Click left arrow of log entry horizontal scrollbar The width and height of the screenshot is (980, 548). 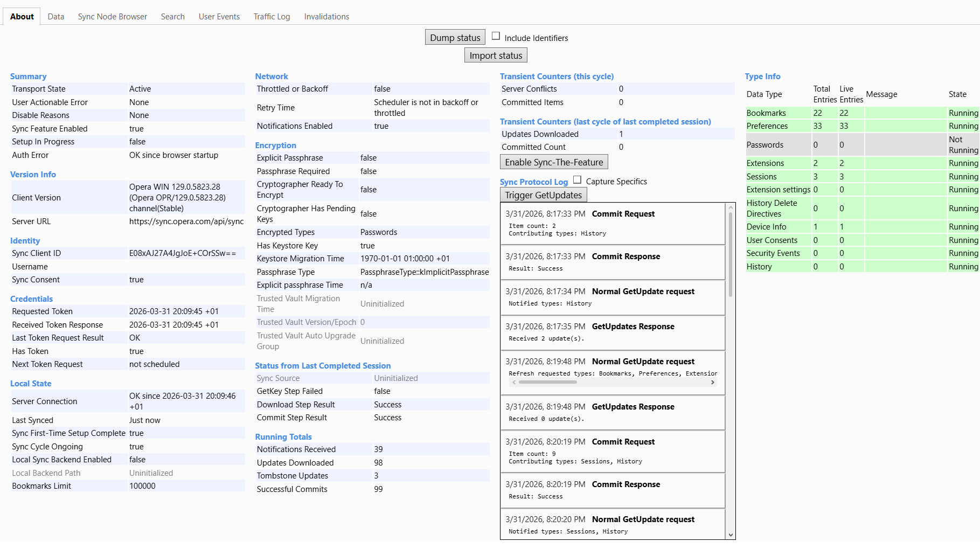tap(514, 382)
